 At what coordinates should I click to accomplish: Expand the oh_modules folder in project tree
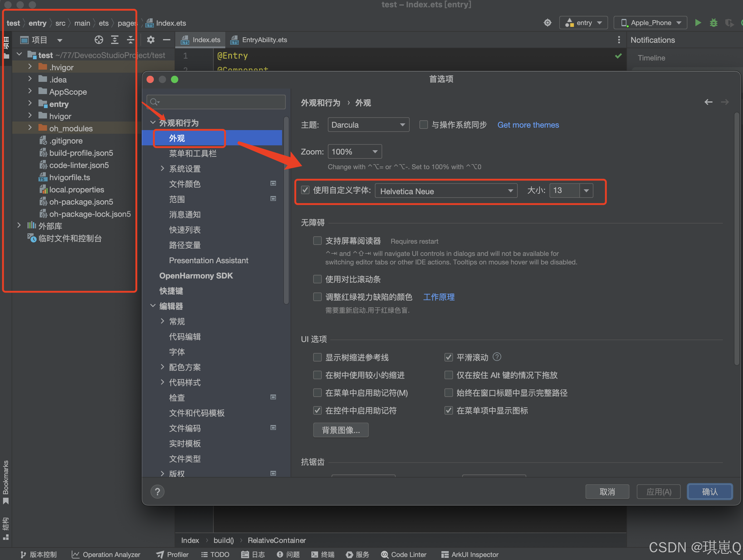(x=30, y=128)
